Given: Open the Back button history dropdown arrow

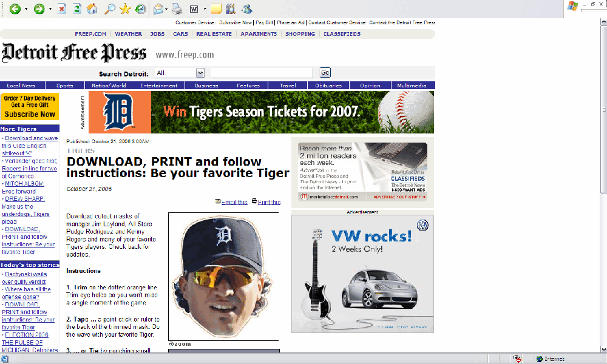Looking at the screenshot, I should [26, 9].
